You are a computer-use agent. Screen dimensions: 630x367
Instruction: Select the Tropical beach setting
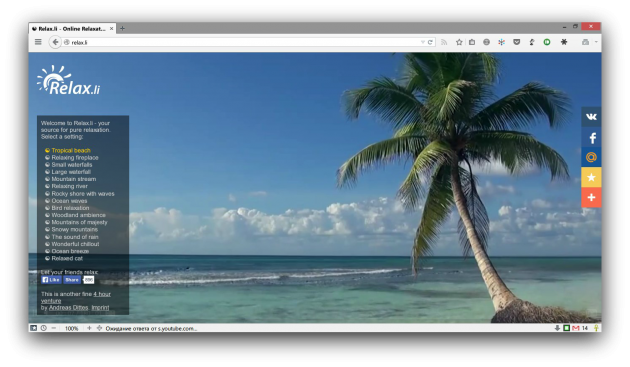(71, 150)
